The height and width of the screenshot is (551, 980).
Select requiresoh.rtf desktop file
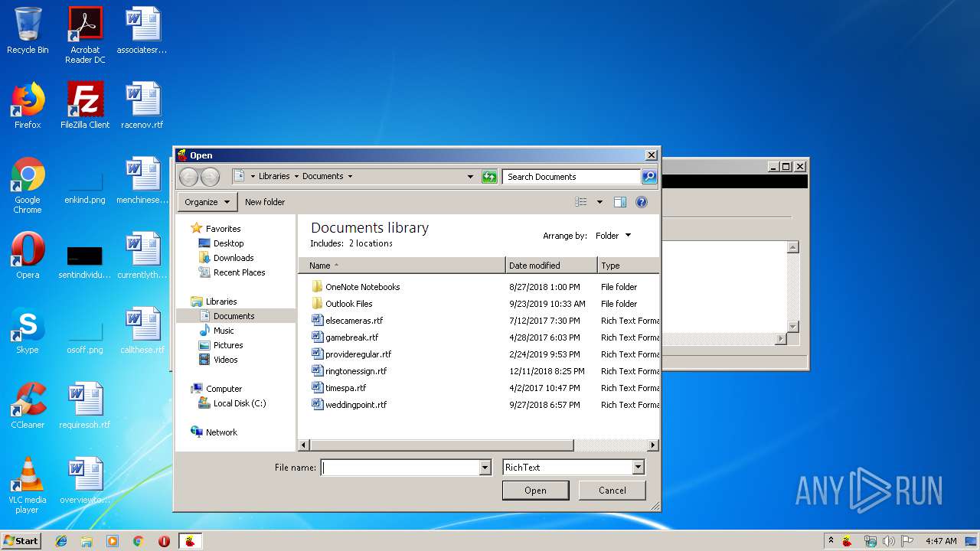click(x=85, y=406)
